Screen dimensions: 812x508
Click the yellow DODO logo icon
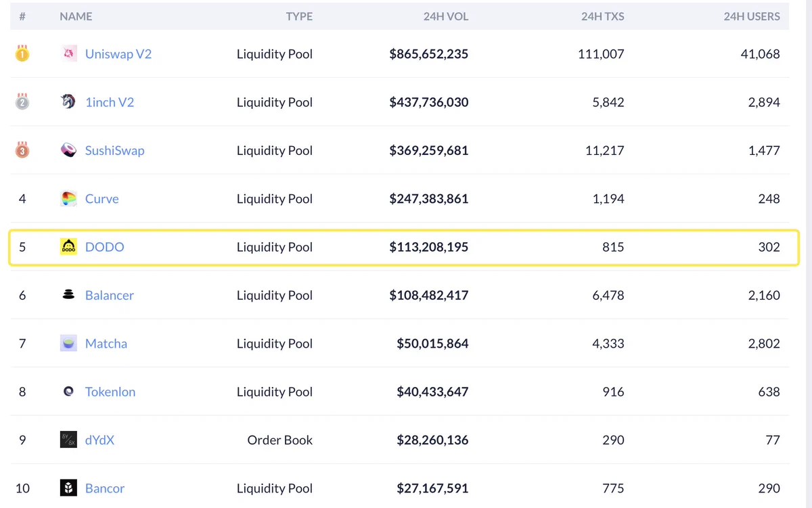click(68, 247)
